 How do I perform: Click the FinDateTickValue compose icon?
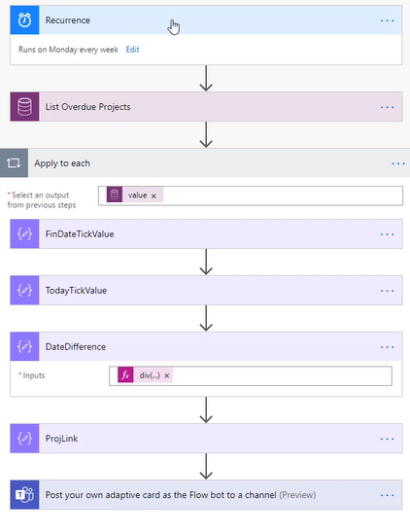[24, 233]
